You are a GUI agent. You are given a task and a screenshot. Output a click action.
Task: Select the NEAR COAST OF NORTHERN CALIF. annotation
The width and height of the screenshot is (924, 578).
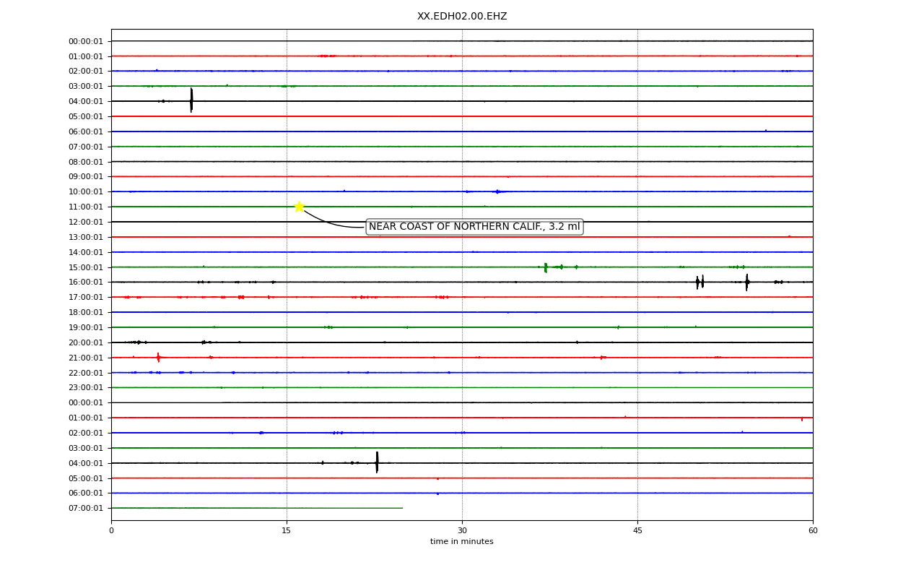(x=474, y=227)
